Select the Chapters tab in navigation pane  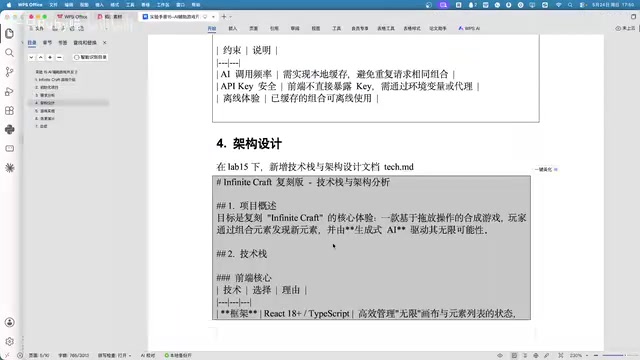click(x=47, y=42)
